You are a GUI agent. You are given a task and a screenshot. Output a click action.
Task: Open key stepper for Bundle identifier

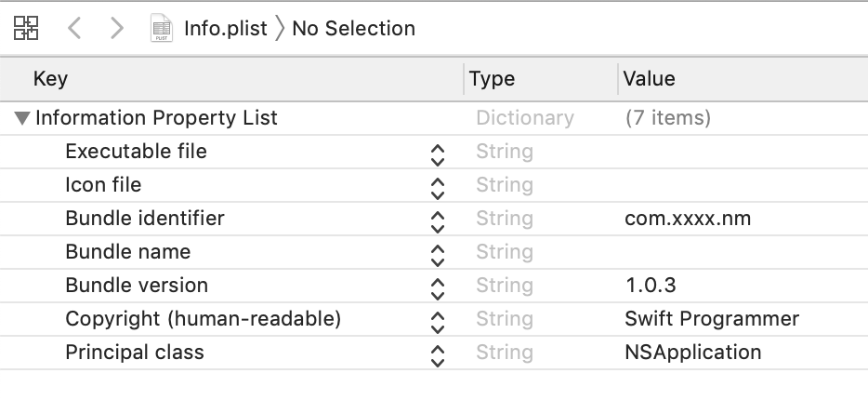pos(438,220)
